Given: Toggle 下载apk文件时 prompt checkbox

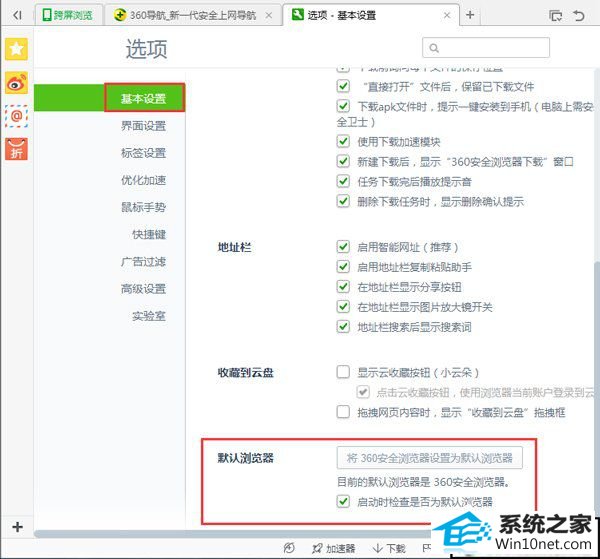Looking at the screenshot, I should 343,106.
